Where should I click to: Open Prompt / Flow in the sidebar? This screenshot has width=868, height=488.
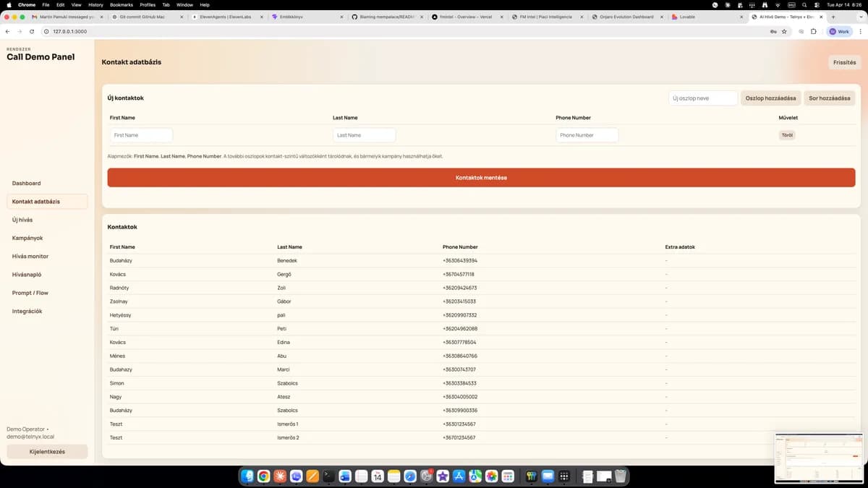coord(47,293)
